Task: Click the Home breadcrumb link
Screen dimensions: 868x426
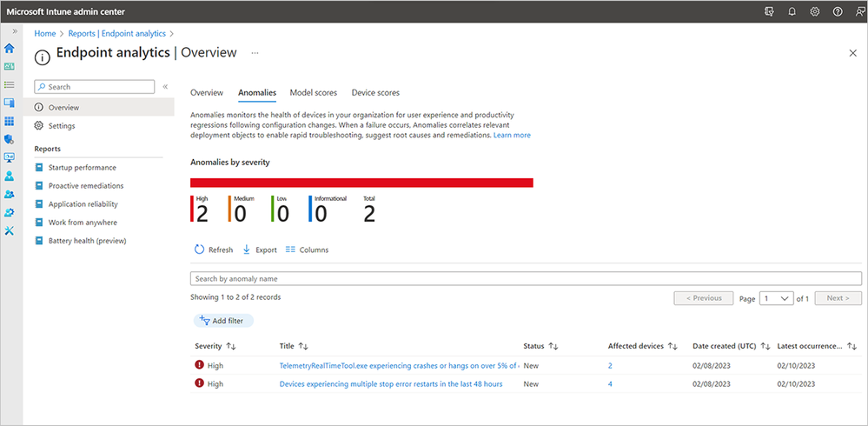Action: (45, 33)
